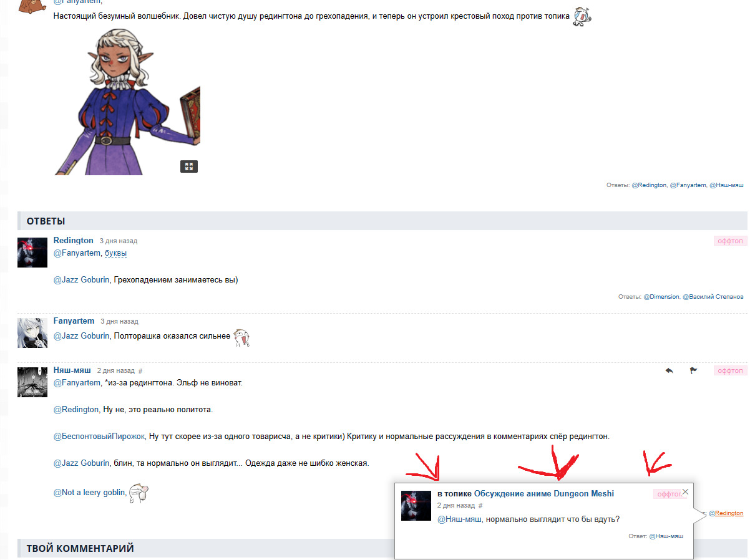Viewport: 750px width, 560px height.
Task: Open the @БеспонтовыйПирожок mention link
Action: [99, 437]
